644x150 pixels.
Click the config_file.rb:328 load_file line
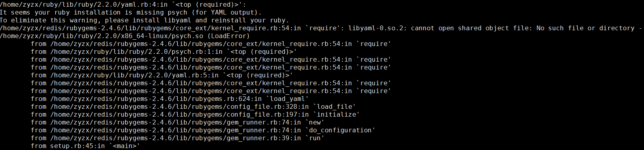[193, 107]
